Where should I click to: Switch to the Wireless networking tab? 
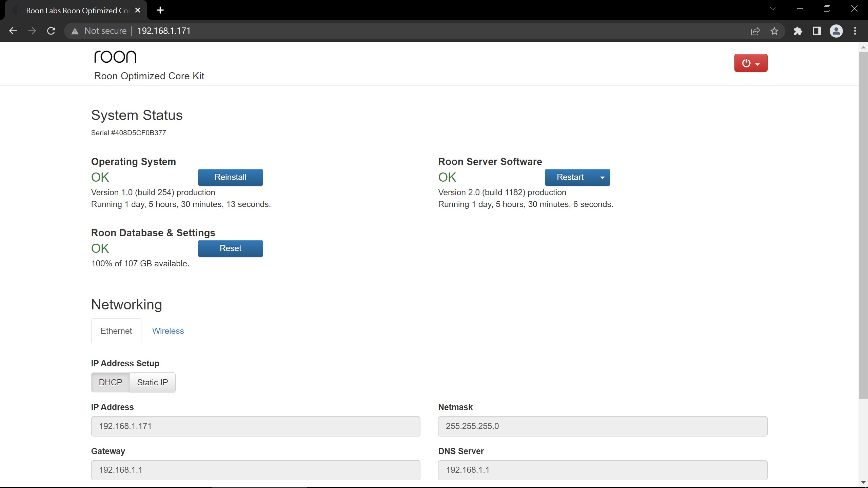[168, 331]
